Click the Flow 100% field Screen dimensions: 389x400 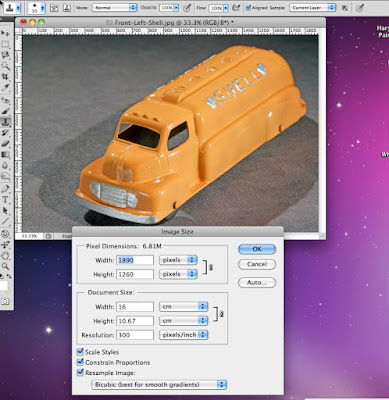[x=216, y=8]
